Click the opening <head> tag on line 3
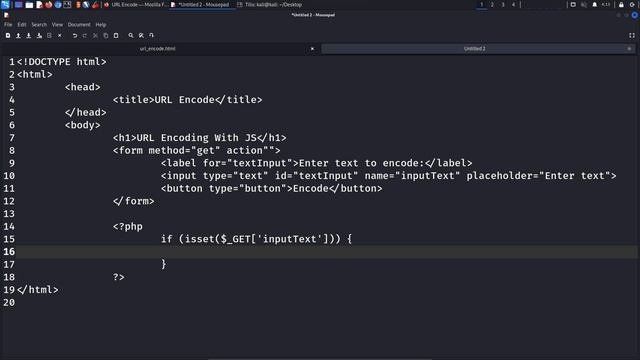The image size is (640, 360). pos(82,87)
